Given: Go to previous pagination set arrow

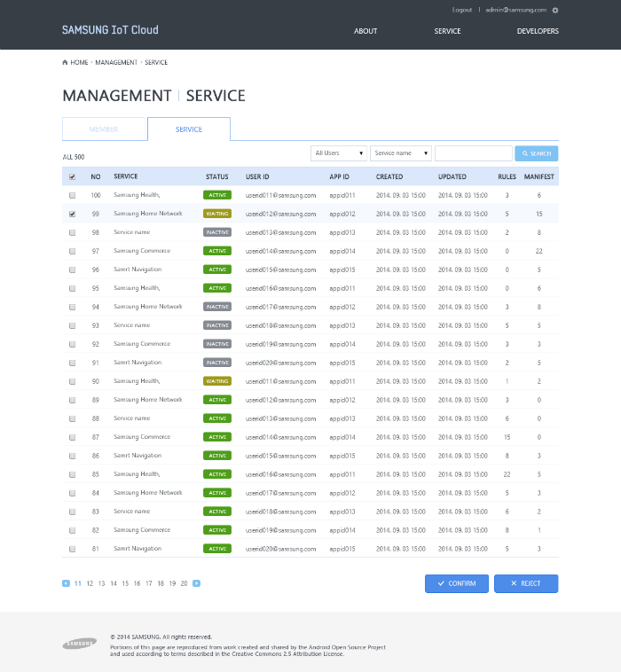Looking at the screenshot, I should click(x=66, y=583).
